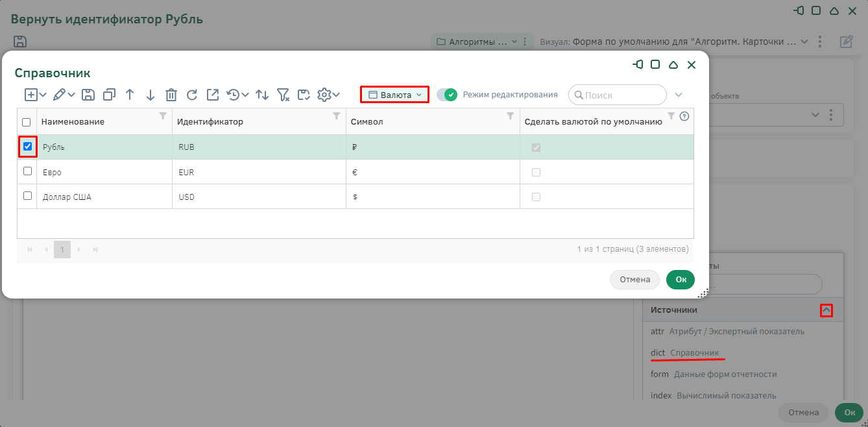Click the add record plus icon
The height and width of the screenshot is (427, 868).
30,95
